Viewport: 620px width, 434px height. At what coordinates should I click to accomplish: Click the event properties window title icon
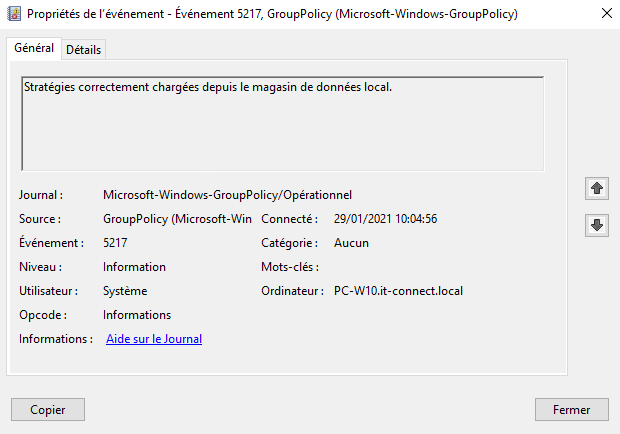[x=13, y=13]
